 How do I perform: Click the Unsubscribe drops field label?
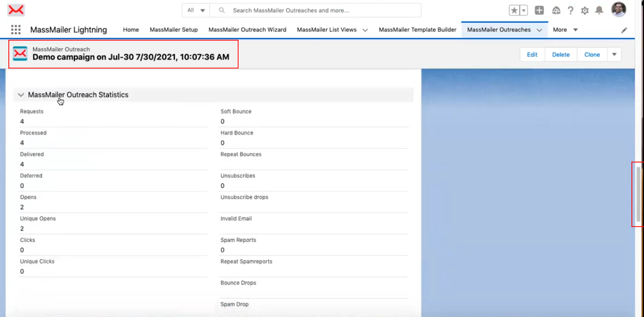coord(244,197)
